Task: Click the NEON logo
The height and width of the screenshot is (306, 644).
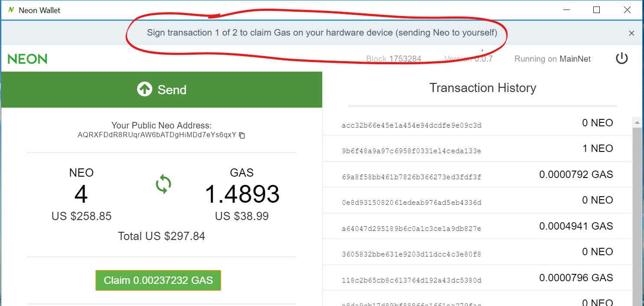Action: [27, 59]
